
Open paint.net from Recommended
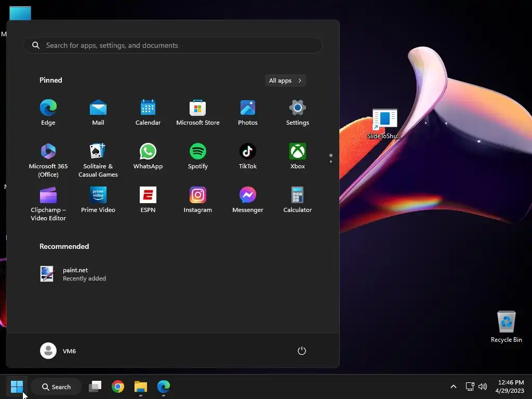(73, 274)
